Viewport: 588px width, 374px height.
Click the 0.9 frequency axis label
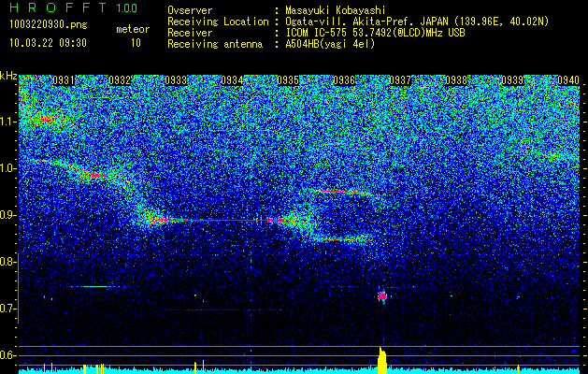[x=8, y=215]
